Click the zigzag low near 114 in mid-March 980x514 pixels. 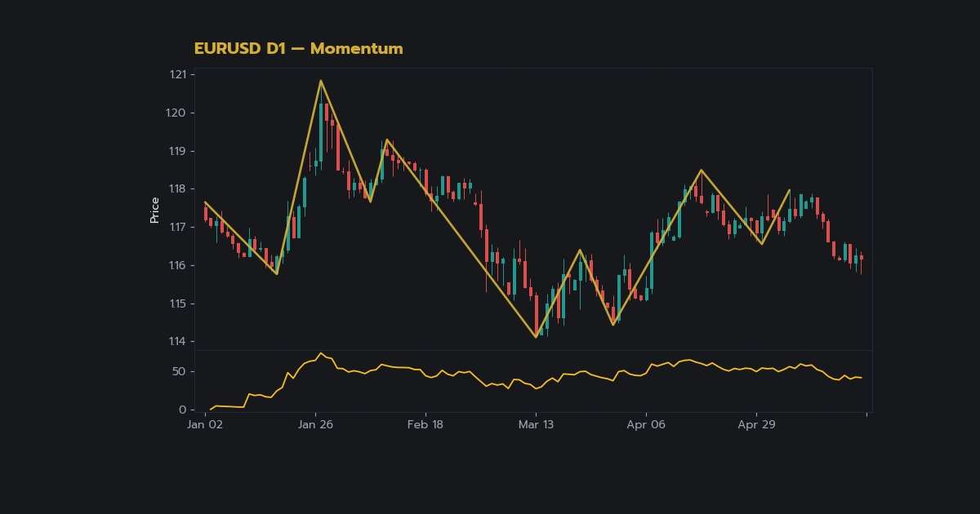pyautogui.click(x=536, y=336)
